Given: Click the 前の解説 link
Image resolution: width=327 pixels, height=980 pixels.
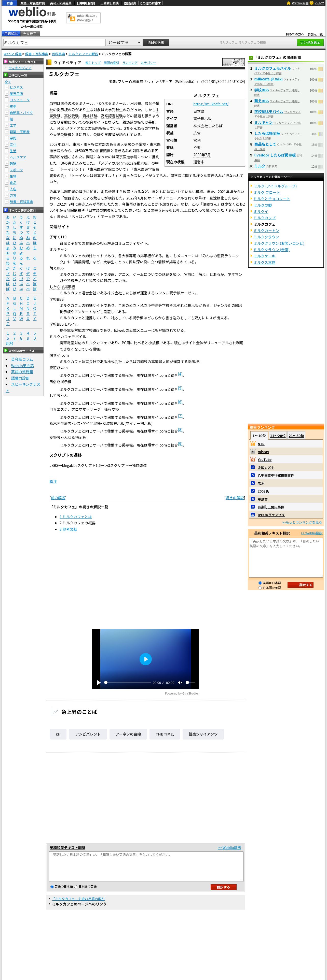Looking at the screenshot, I should (x=58, y=498).
